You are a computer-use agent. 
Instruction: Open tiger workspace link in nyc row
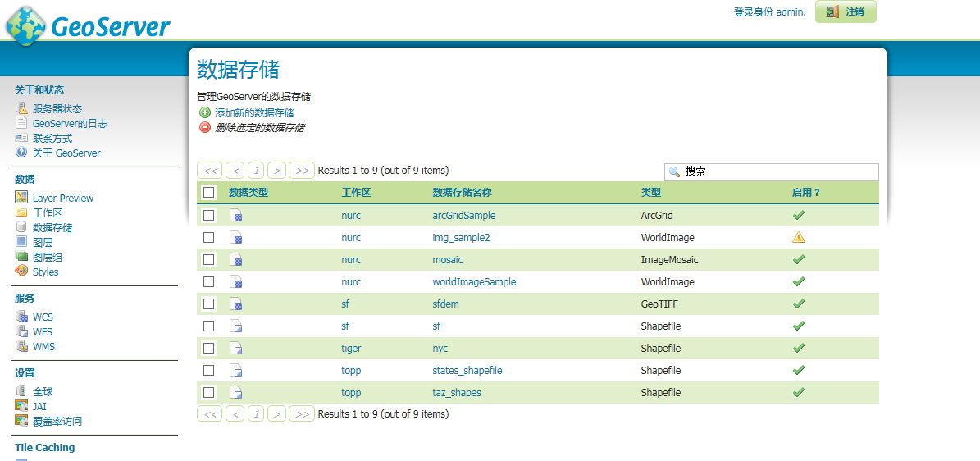(x=351, y=349)
